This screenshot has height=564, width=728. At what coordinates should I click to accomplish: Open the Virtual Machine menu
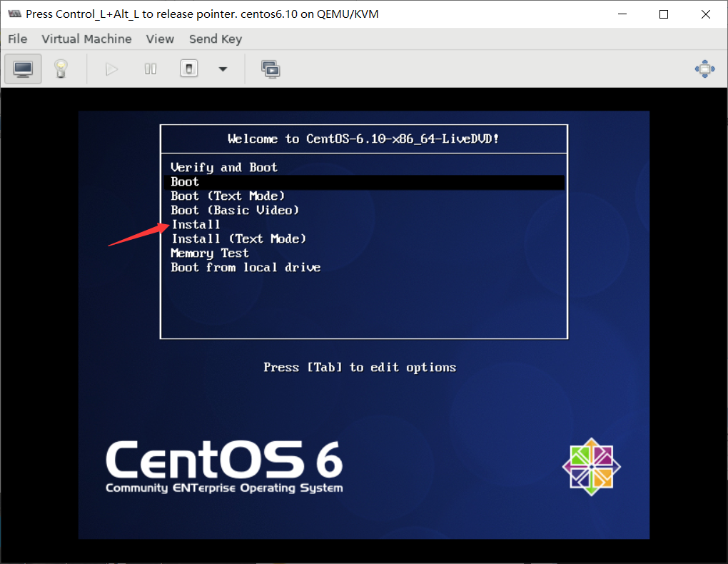coord(86,39)
